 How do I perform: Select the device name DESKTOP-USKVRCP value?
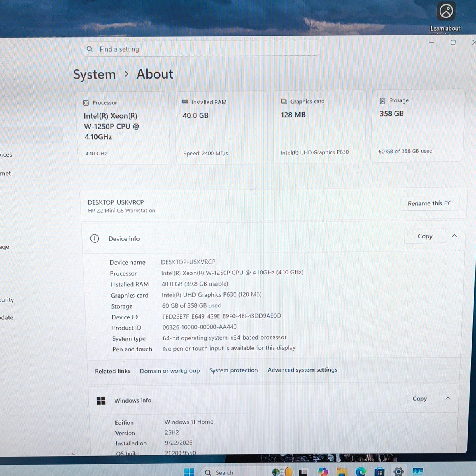pyautogui.click(x=188, y=262)
